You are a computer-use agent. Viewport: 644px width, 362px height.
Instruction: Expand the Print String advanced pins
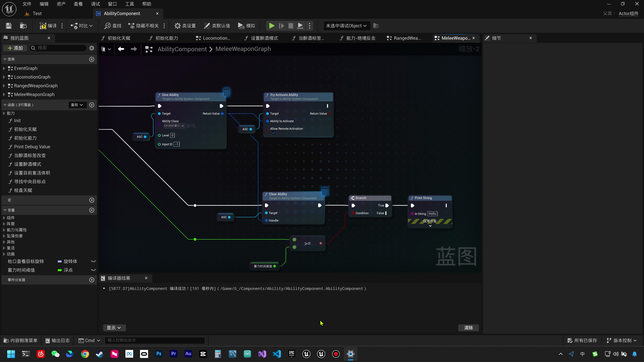coord(430,226)
